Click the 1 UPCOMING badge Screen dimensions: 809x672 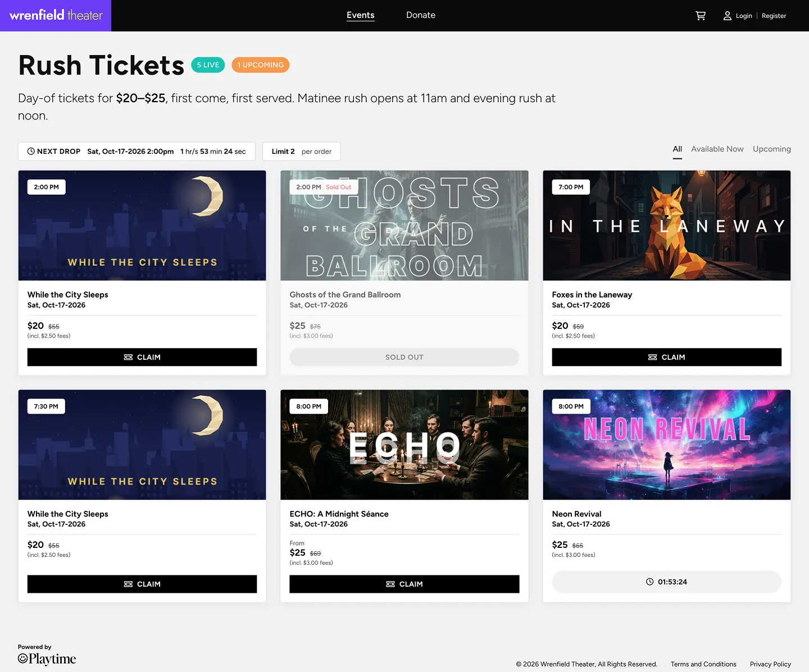(x=261, y=65)
